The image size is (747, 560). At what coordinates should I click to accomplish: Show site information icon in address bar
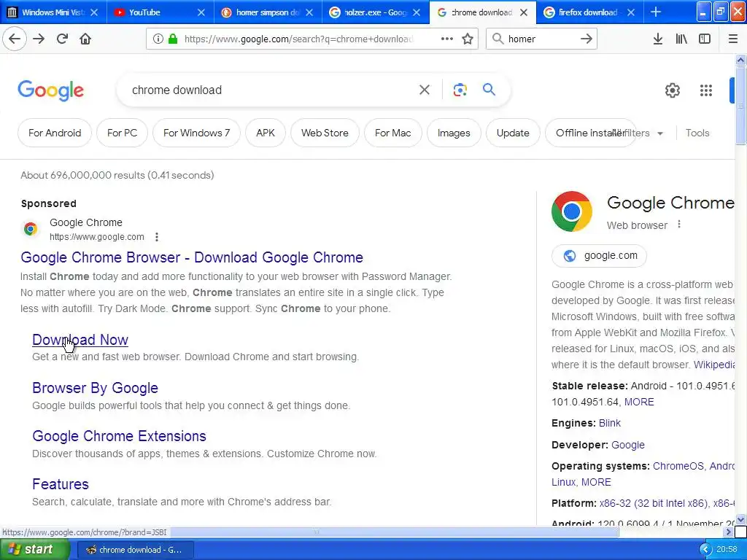point(158,39)
